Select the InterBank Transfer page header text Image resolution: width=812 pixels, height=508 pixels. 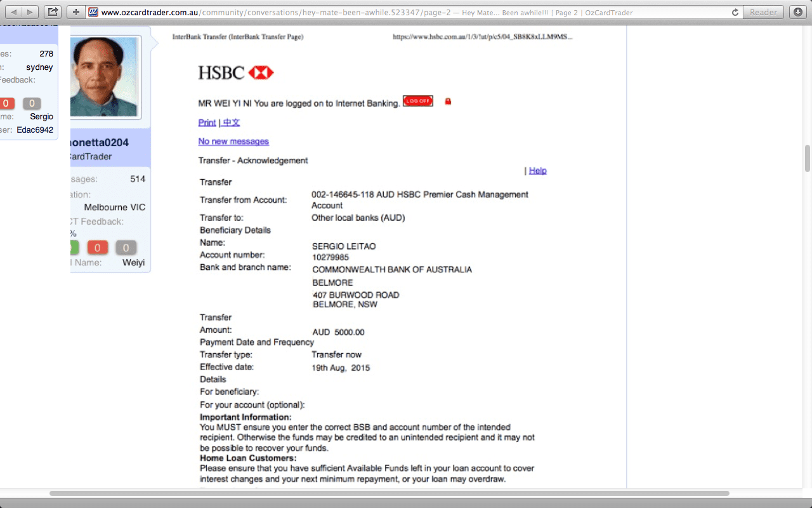(x=238, y=37)
